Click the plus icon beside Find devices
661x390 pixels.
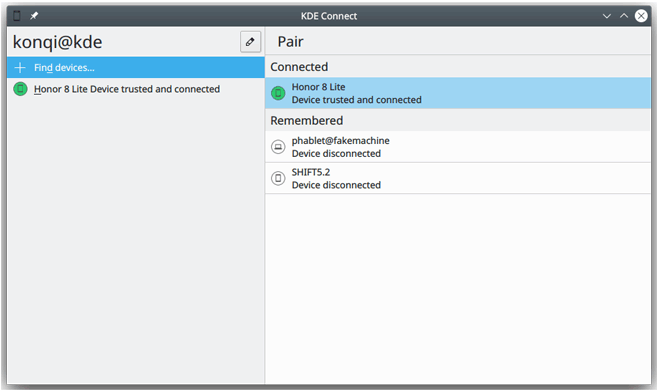[20, 67]
